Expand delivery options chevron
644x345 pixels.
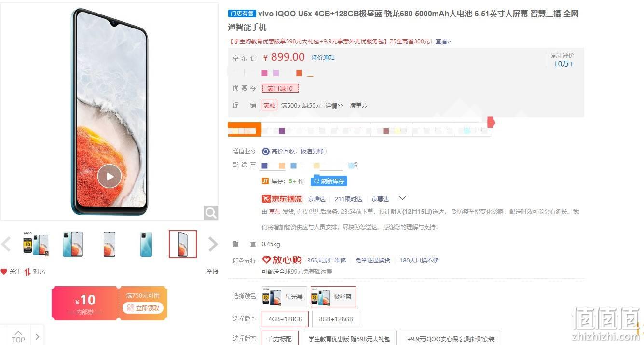[x=402, y=198]
